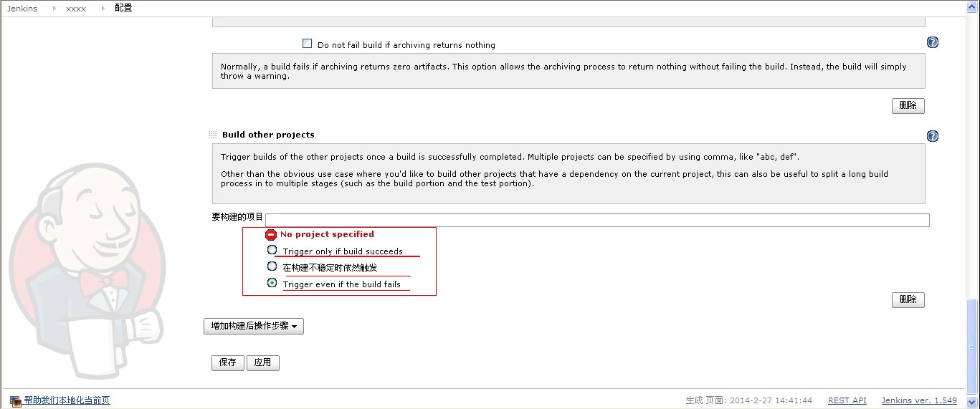Open the 增加构建后操作步骤 dropdown
This screenshot has width=980, height=409.
254,326
